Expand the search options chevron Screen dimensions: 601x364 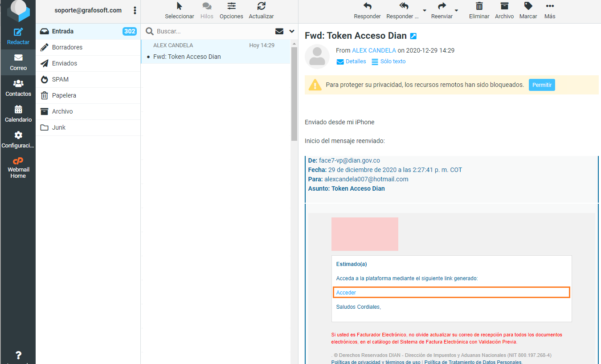pyautogui.click(x=292, y=31)
